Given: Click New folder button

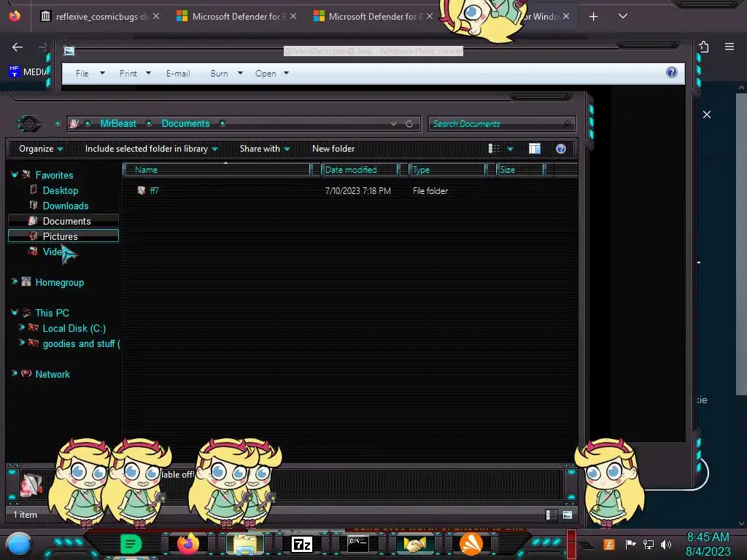Looking at the screenshot, I should pos(333,149).
